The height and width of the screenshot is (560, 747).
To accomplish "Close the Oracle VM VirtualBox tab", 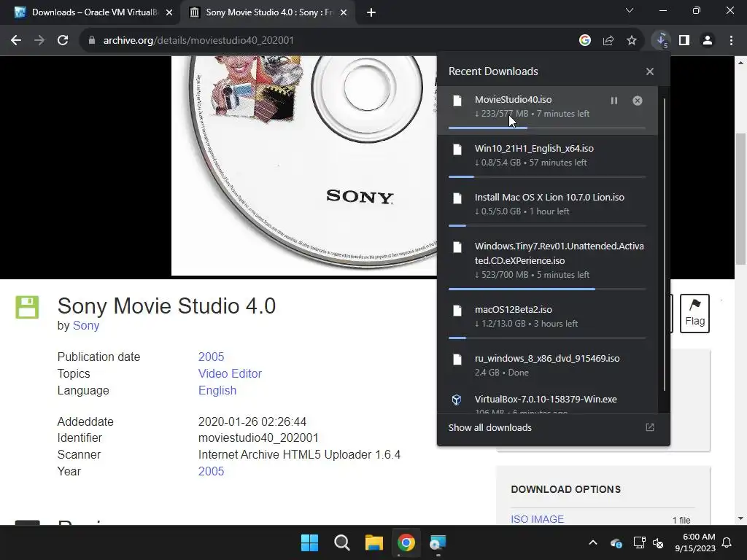I will (x=169, y=12).
